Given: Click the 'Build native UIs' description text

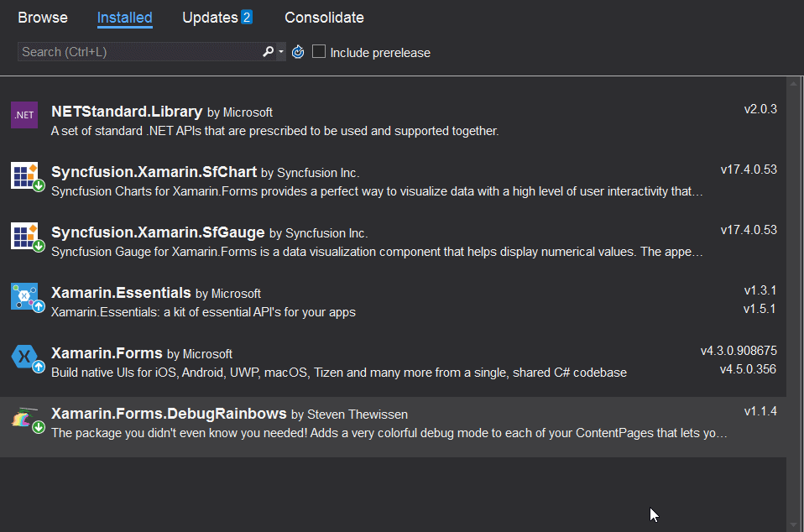Looking at the screenshot, I should pyautogui.click(x=339, y=373).
